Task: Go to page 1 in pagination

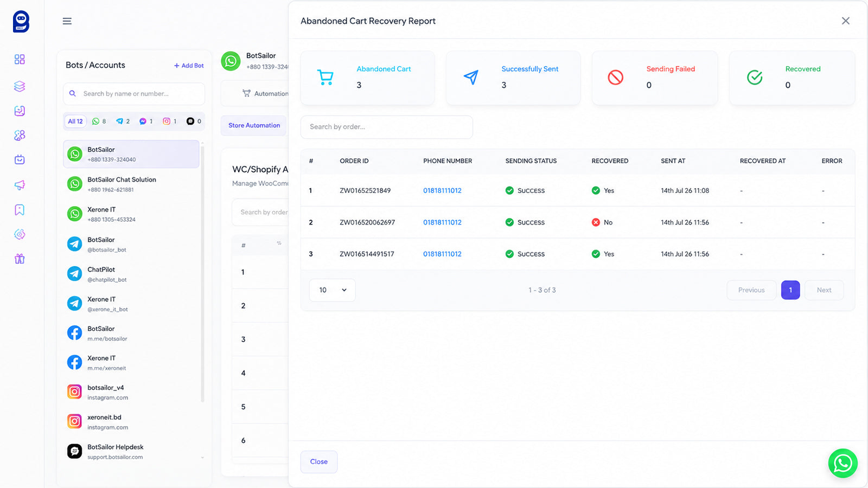Action: click(790, 290)
